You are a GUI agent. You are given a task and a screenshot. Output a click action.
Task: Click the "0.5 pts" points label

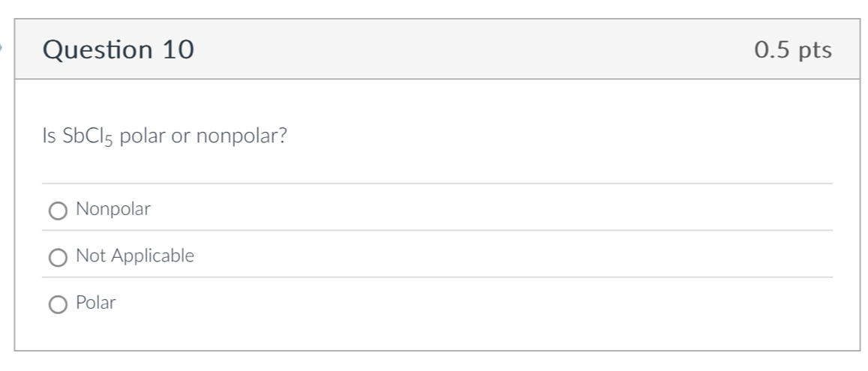(x=793, y=50)
